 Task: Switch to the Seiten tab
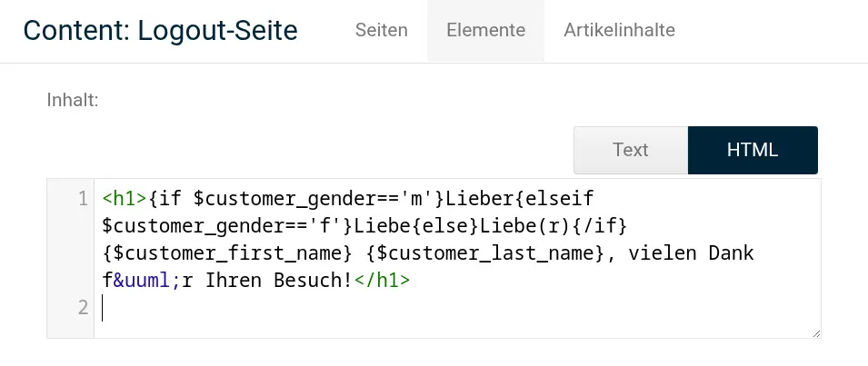coord(382,30)
